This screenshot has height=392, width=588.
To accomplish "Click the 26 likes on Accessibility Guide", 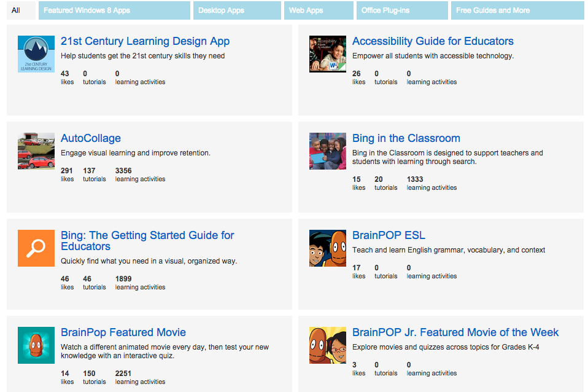I will [356, 74].
